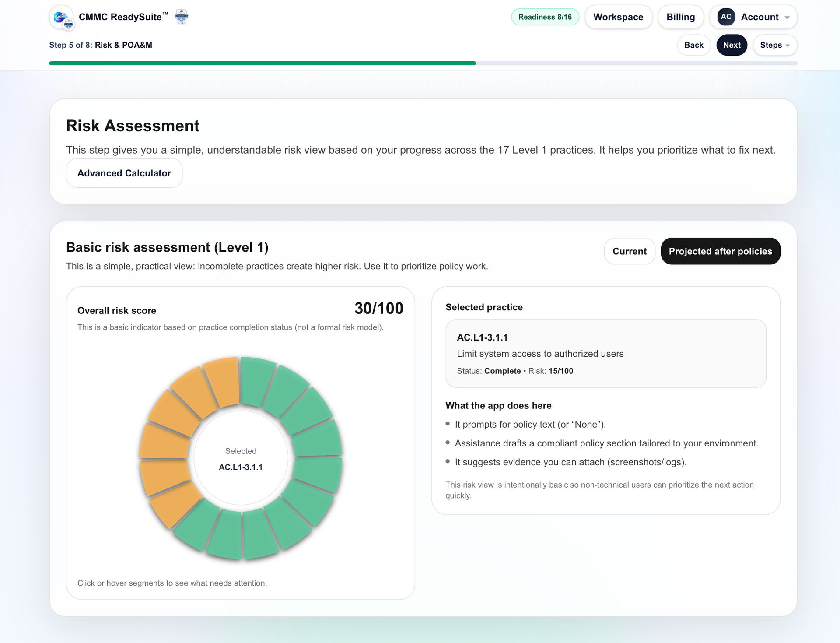Viewport: 840px width, 643px height.
Task: Click the selected AC.L1-3.1.1 practice card
Action: [606, 354]
